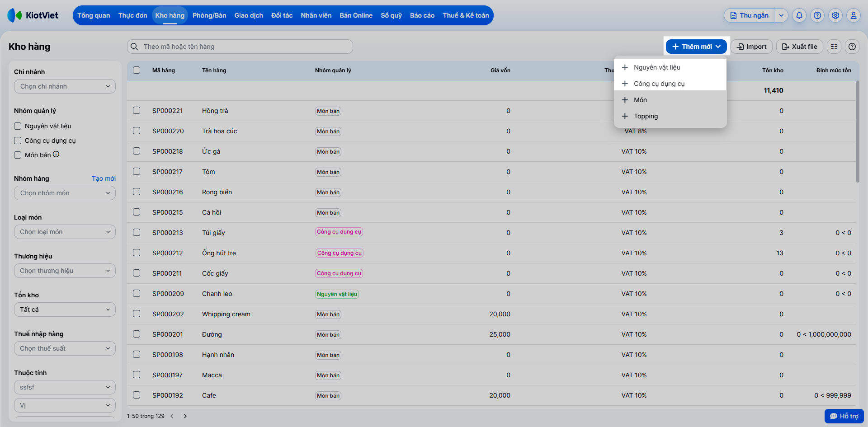868x427 pixels.
Task: Click the help icon beside Xuất file
Action: tap(852, 47)
